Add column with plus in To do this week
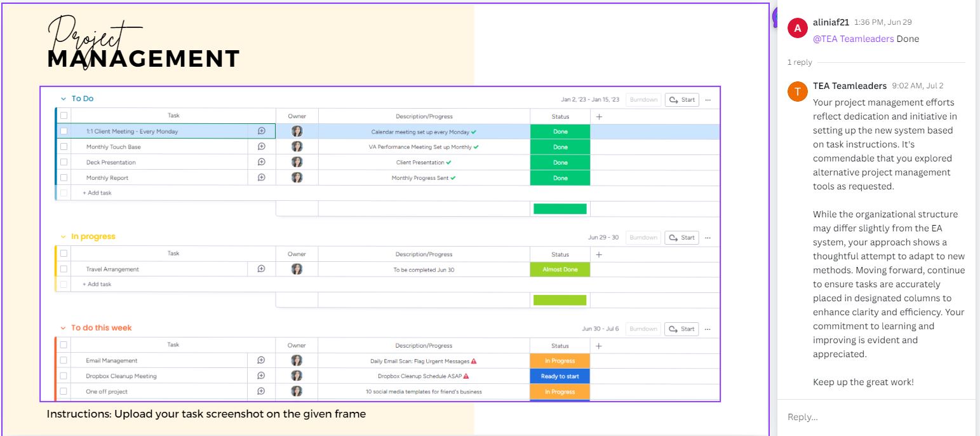The width and height of the screenshot is (980, 436). tap(599, 346)
